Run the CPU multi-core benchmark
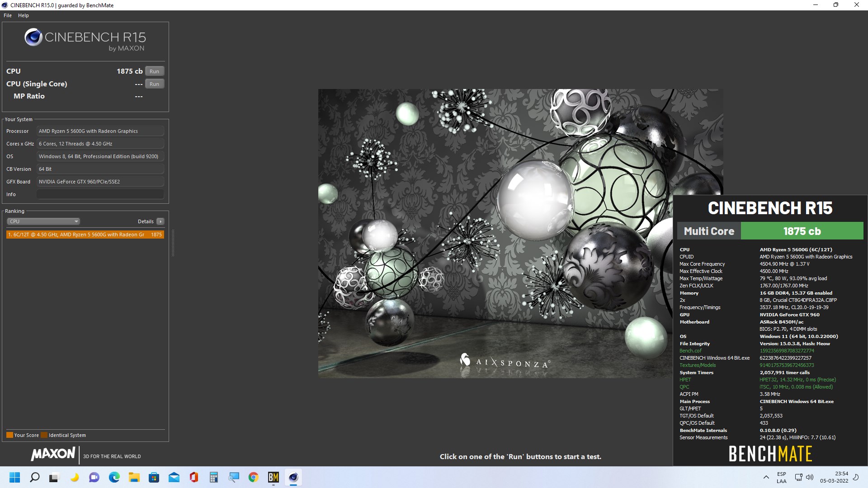 click(155, 71)
